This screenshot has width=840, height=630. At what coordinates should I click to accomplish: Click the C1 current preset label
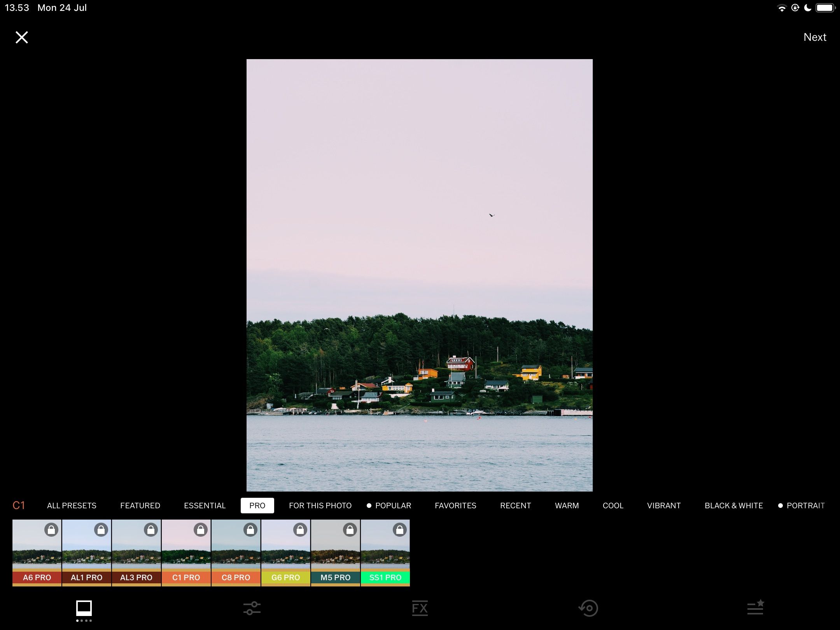[x=19, y=505]
